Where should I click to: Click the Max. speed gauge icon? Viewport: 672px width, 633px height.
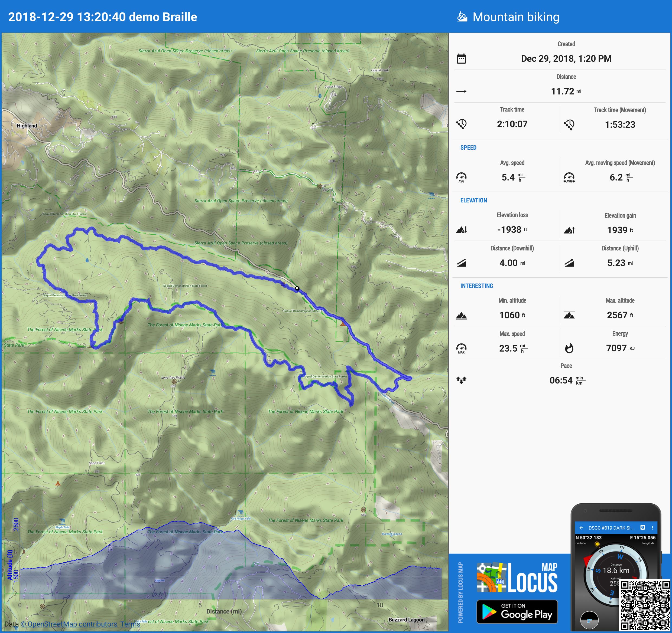pos(462,348)
